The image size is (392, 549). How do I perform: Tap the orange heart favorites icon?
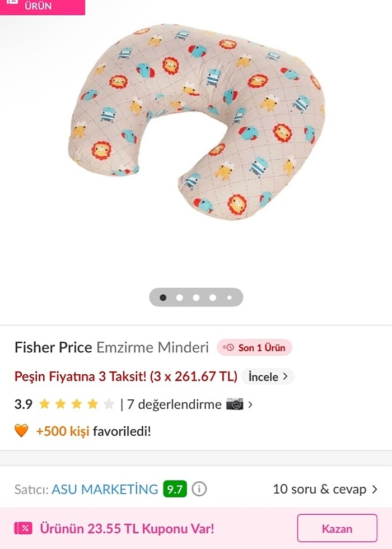click(21, 431)
